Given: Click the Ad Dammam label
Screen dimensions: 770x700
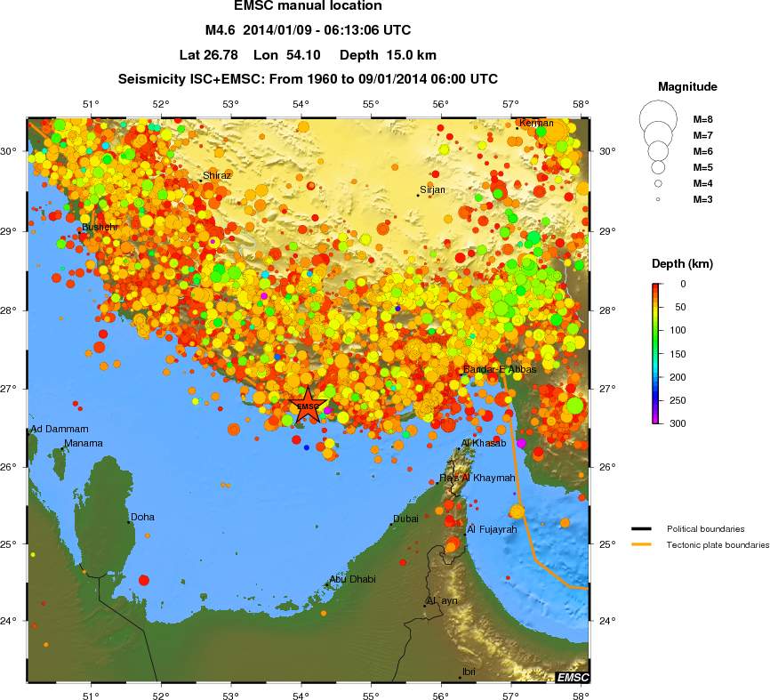Looking at the screenshot, I should pos(60,429).
